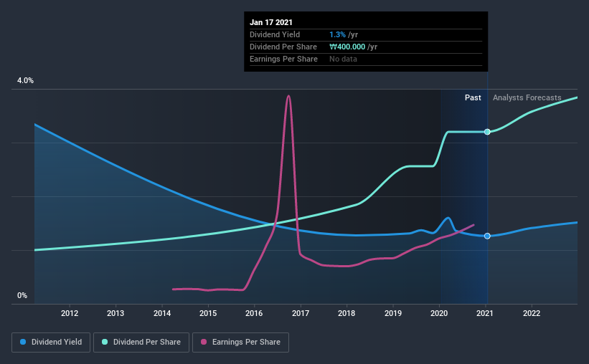
Task: Click the teal Dividend Per Share legend dot
Action: 105,342
